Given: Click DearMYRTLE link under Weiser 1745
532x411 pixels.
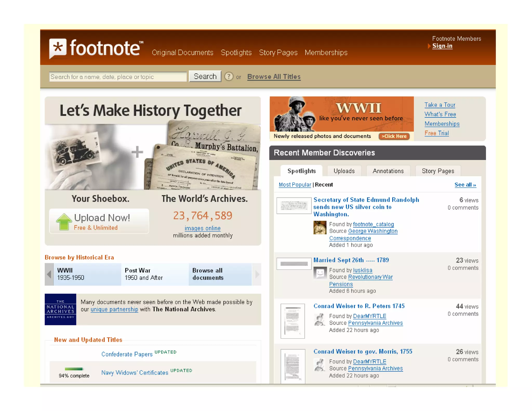Looking at the screenshot, I should [369, 316].
